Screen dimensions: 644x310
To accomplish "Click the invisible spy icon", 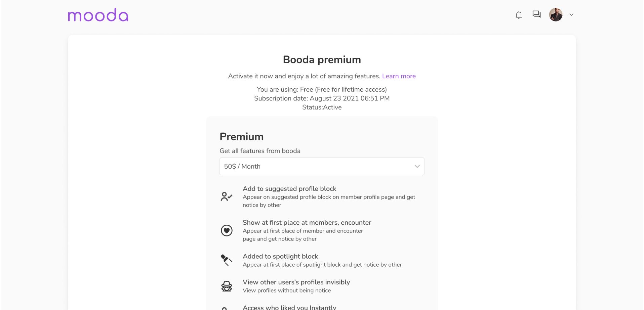I will pyautogui.click(x=227, y=286).
